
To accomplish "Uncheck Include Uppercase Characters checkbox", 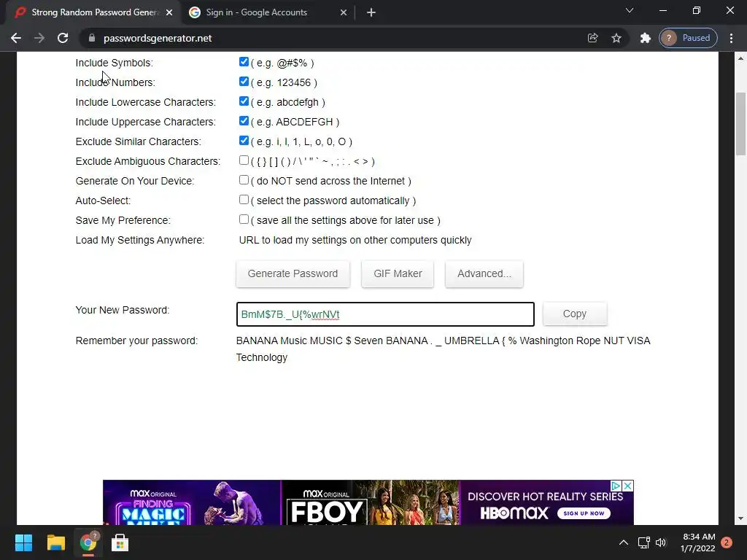I will [244, 121].
